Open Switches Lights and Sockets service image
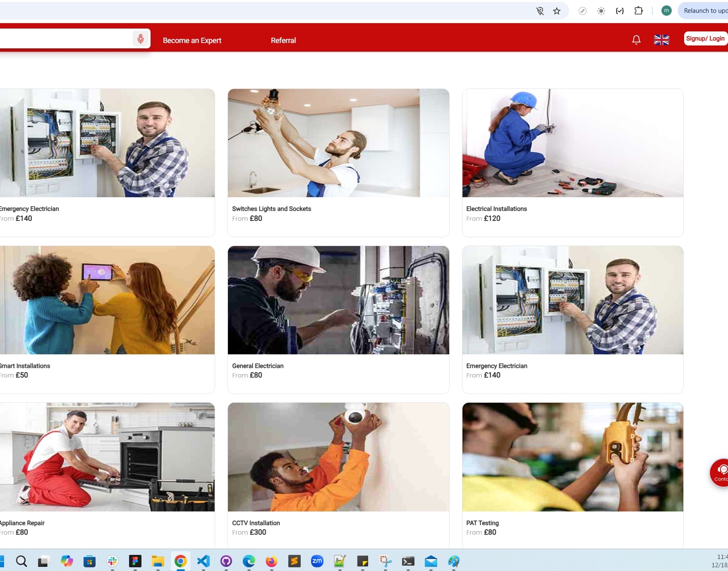 tap(338, 143)
